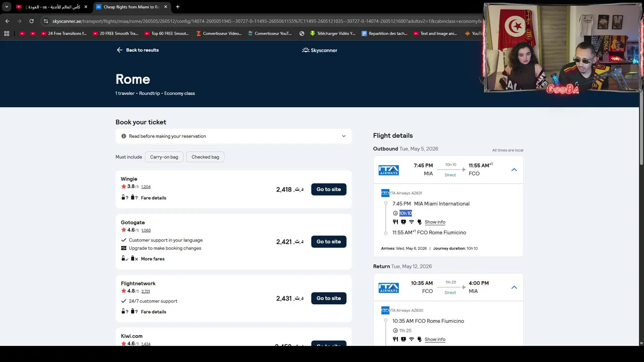Show info for the return flight amenities
This screenshot has width=644, height=362.
pos(435,339)
